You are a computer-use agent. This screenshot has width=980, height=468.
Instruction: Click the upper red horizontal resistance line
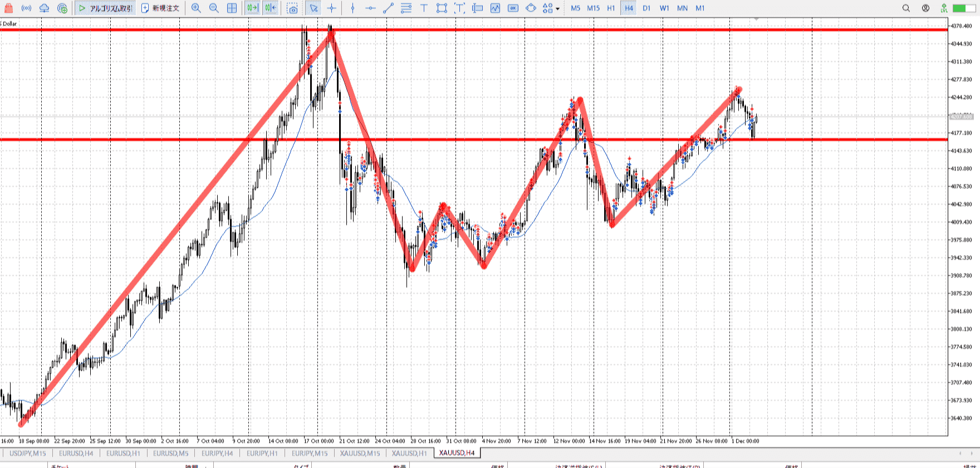point(167,30)
